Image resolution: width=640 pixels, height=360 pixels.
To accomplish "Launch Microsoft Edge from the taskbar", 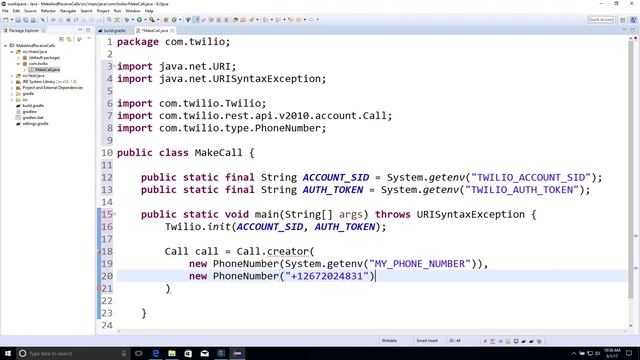I will click(x=156, y=353).
